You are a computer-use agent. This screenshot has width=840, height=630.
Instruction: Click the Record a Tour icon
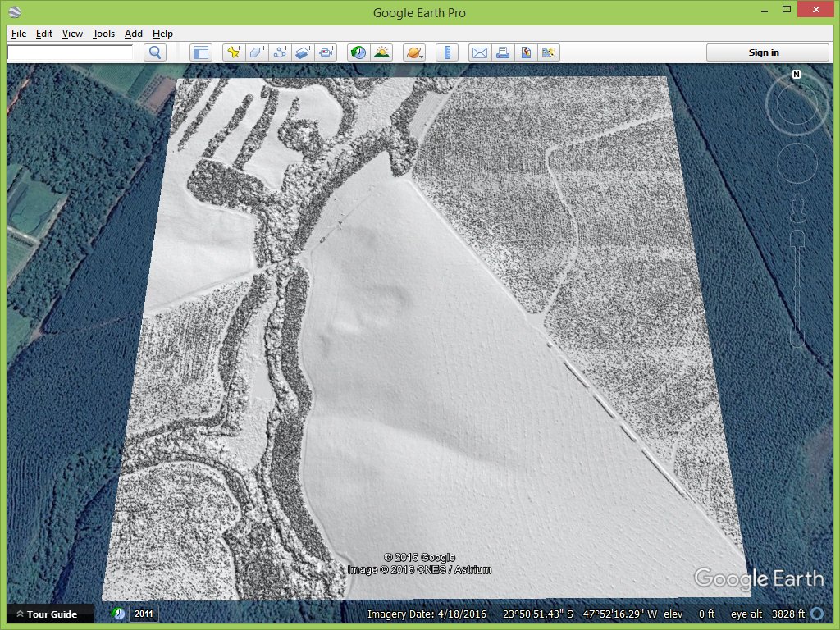(326, 52)
